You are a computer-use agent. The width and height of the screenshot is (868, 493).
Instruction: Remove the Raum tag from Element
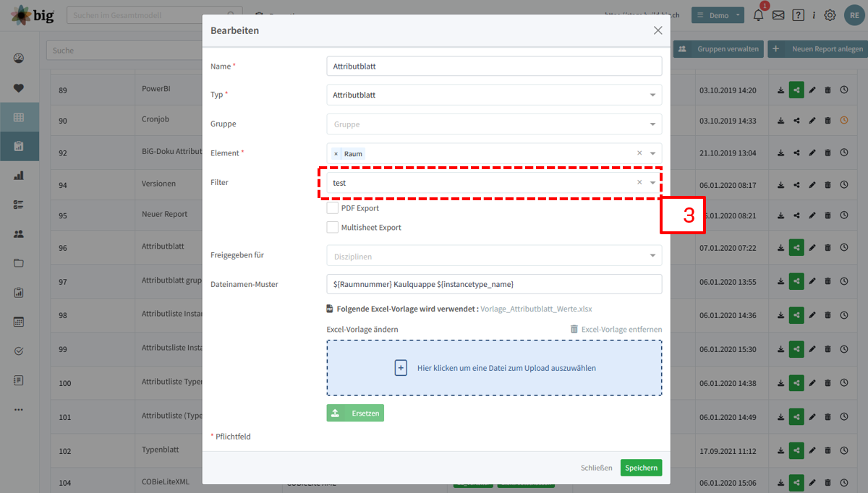coord(336,154)
